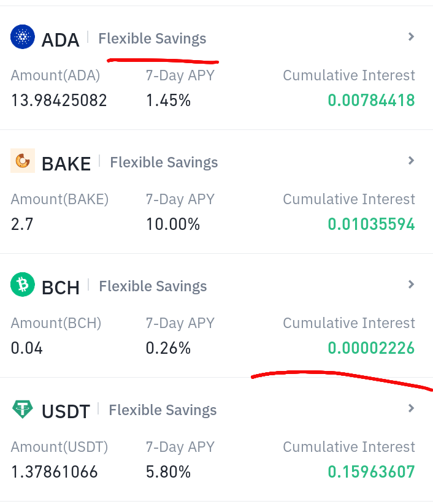Viewport: 433px width, 504px height.
Task: Tap the USDT 5.80% APY value
Action: click(x=168, y=472)
